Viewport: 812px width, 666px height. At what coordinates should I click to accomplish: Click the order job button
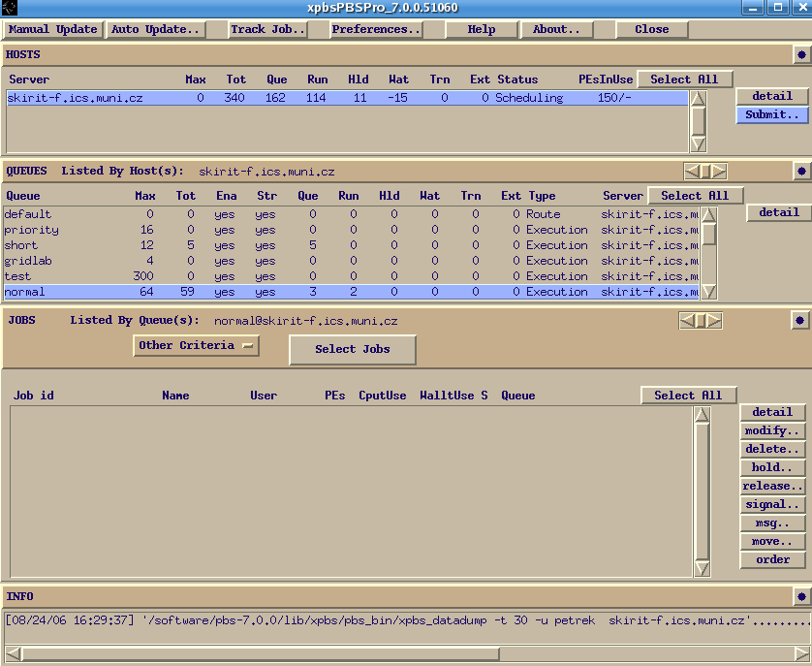tap(772, 559)
